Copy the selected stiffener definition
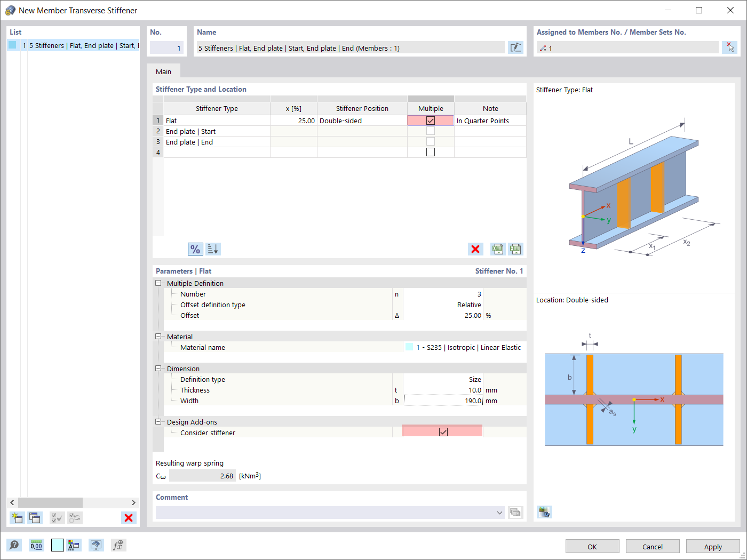The image size is (747, 560). (x=35, y=518)
